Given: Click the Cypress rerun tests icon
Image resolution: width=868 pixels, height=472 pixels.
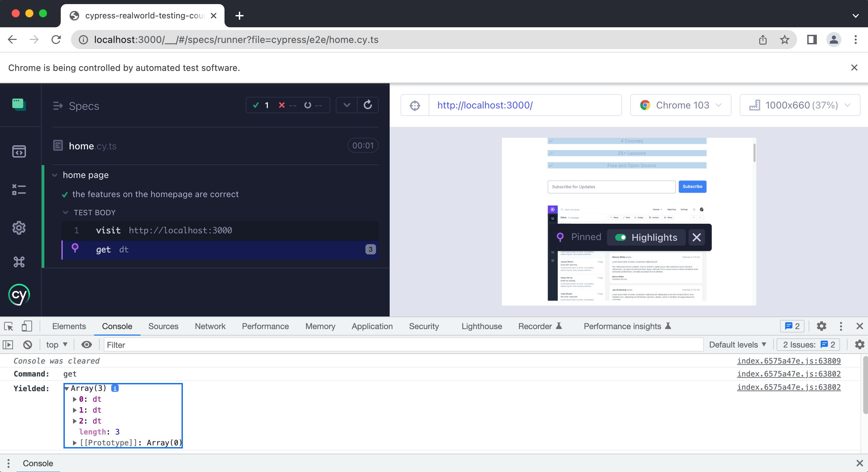Looking at the screenshot, I should pos(367,105).
